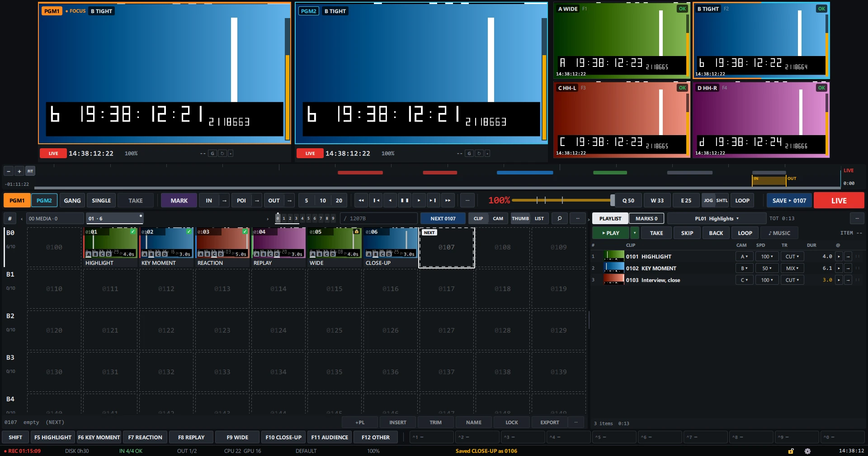The image size is (868, 456).
Task: Click the red LIVE button
Action: coord(839,201)
